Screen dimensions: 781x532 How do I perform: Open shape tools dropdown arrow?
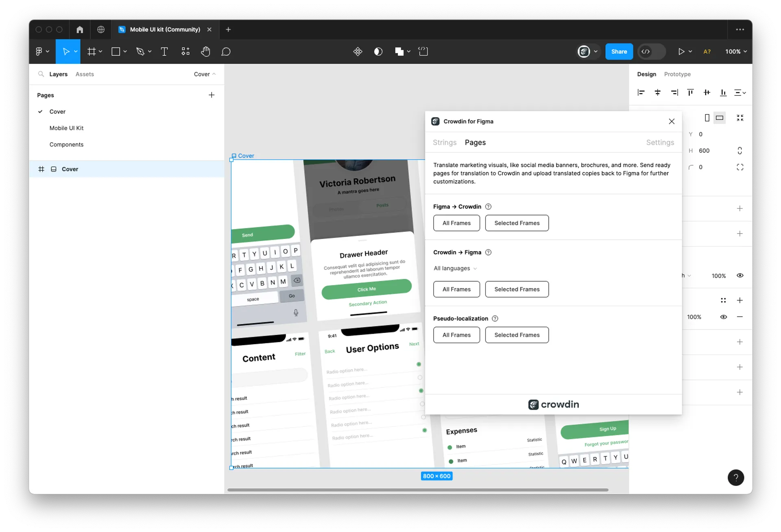pos(125,52)
